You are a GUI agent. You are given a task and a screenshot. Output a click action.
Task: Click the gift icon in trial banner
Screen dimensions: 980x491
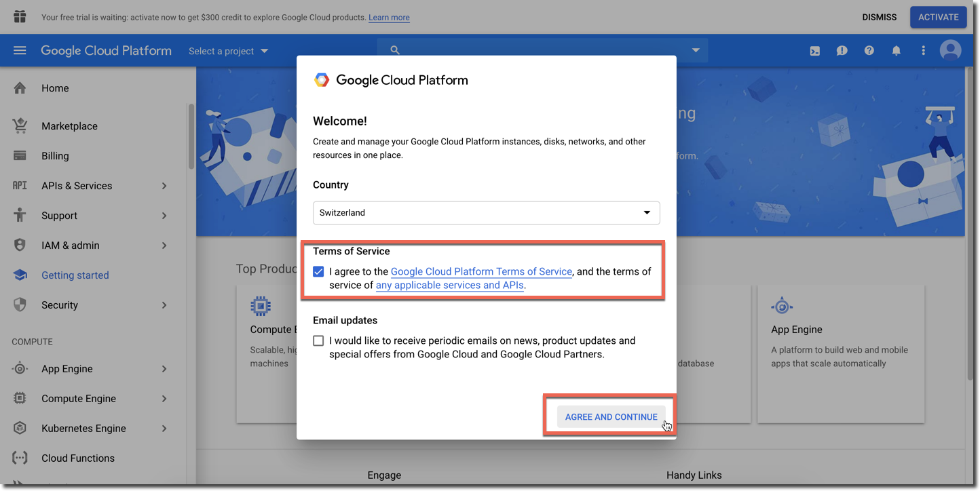tap(20, 17)
